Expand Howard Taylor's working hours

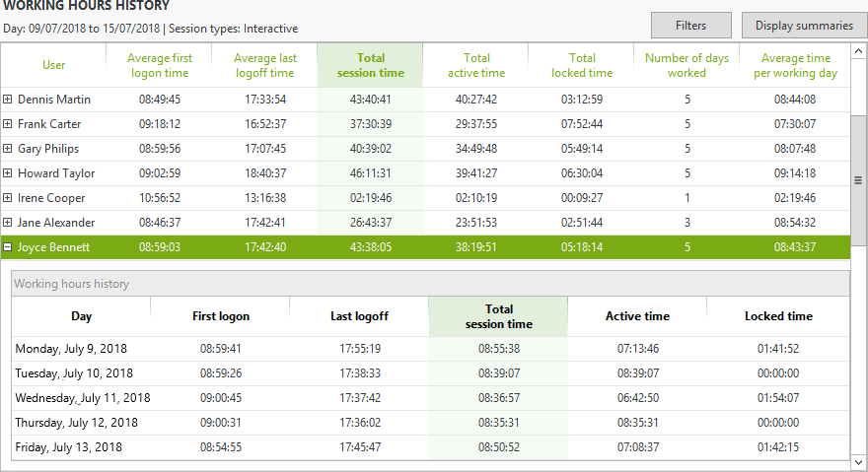[x=8, y=173]
